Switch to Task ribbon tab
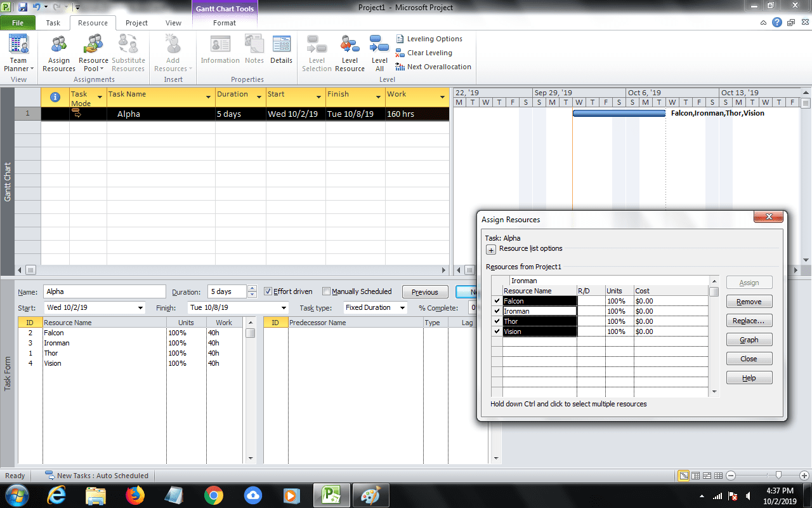Image resolution: width=812 pixels, height=508 pixels. [53, 23]
